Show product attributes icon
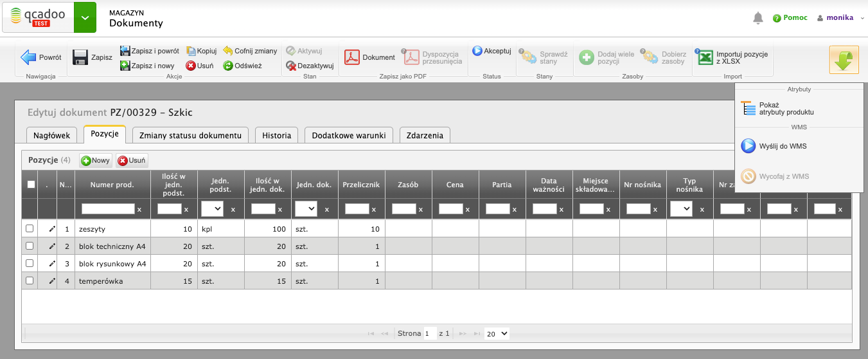The height and width of the screenshot is (359, 868). 748,108
